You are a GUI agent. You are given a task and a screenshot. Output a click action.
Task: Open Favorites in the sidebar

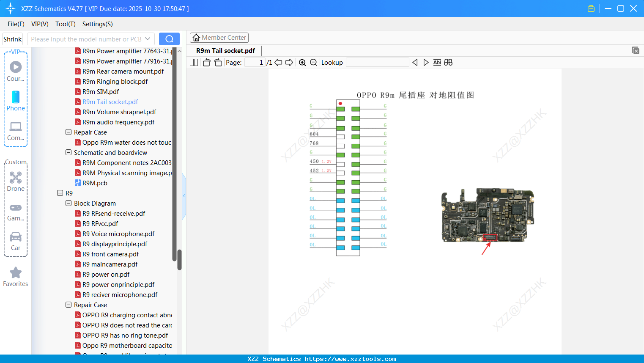click(16, 277)
